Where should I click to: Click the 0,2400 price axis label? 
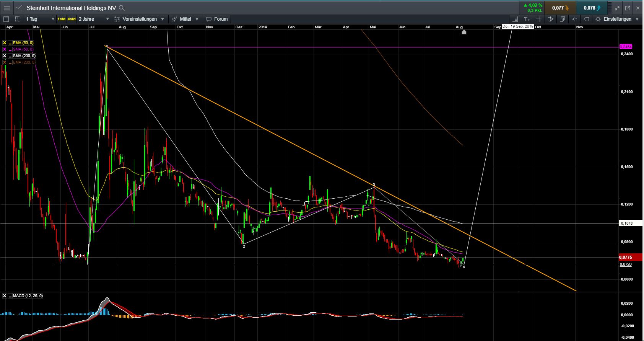pyautogui.click(x=626, y=54)
